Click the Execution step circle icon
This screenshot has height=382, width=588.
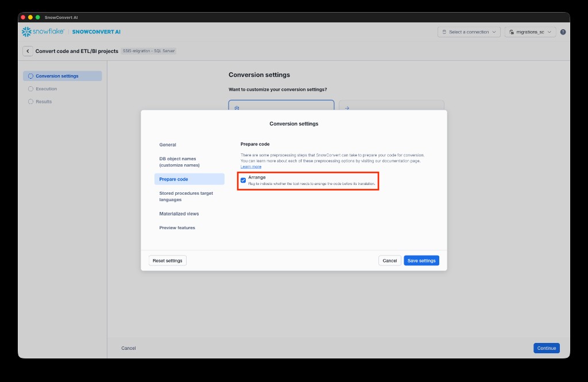click(x=31, y=89)
